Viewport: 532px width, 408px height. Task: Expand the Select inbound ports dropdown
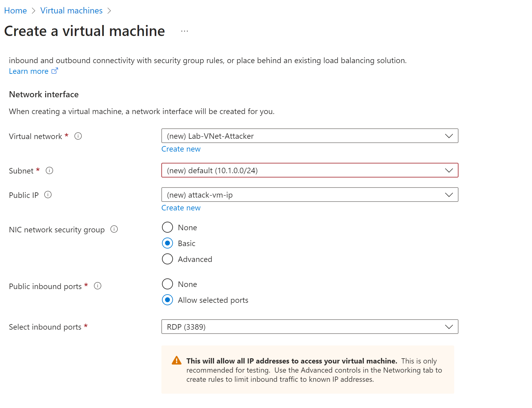(310, 327)
